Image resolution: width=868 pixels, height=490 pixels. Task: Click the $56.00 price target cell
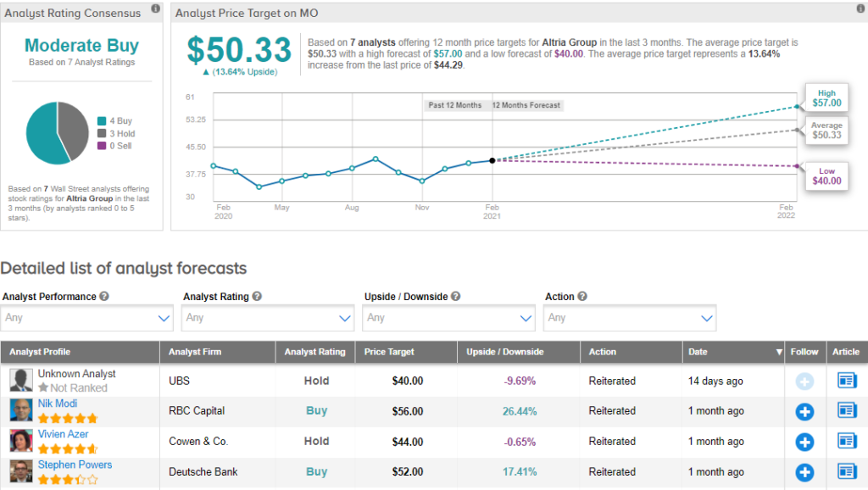408,411
